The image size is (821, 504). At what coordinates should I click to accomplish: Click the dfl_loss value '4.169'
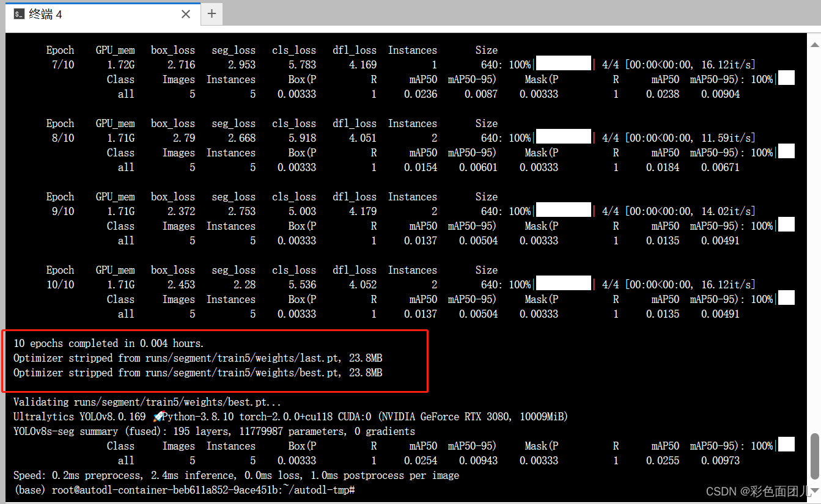point(363,65)
